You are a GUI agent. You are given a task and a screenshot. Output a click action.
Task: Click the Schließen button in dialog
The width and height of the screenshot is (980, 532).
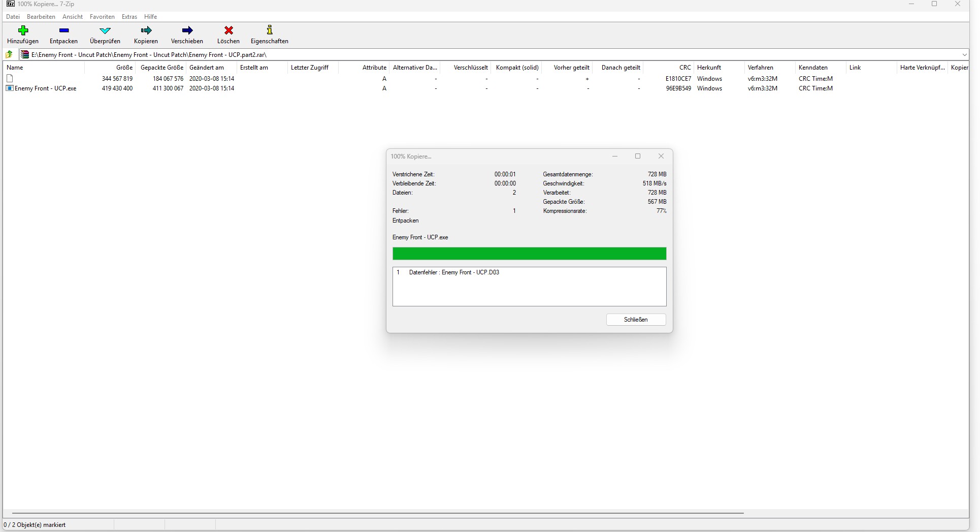point(636,320)
